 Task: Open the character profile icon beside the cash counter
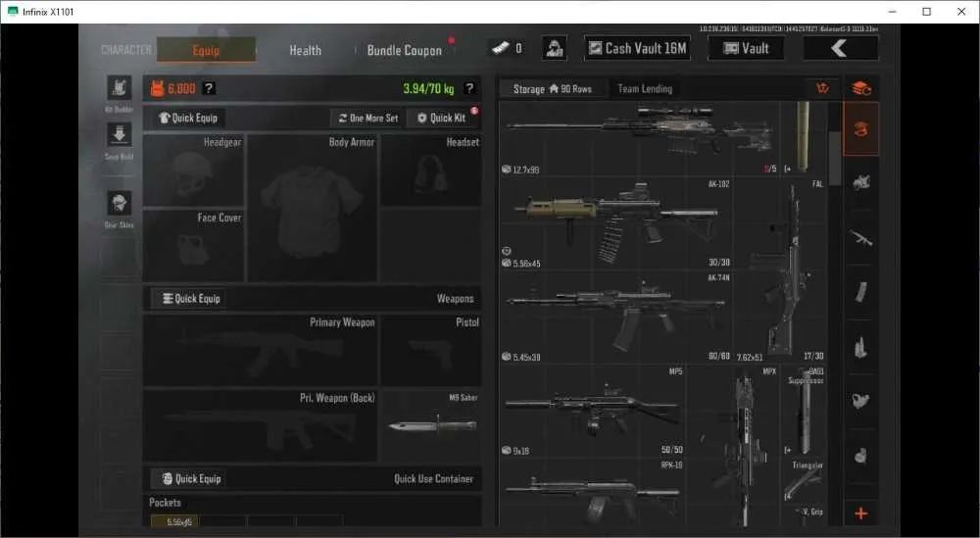(555, 48)
